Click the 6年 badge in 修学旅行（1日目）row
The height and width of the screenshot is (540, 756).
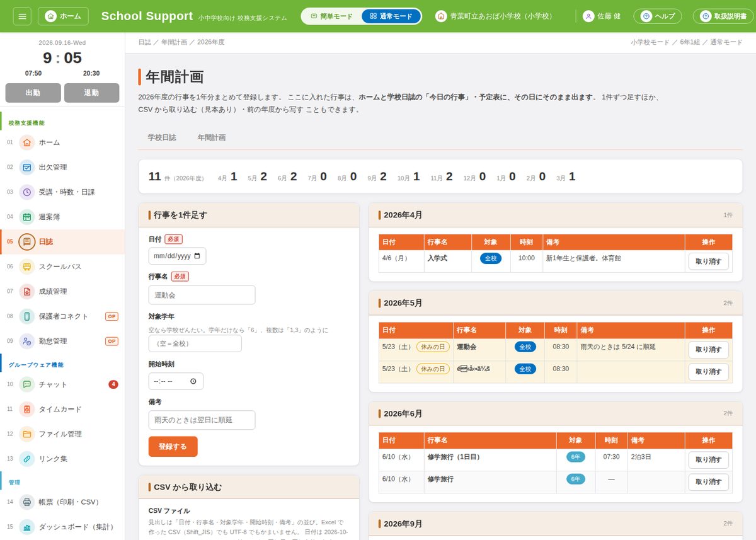(576, 457)
